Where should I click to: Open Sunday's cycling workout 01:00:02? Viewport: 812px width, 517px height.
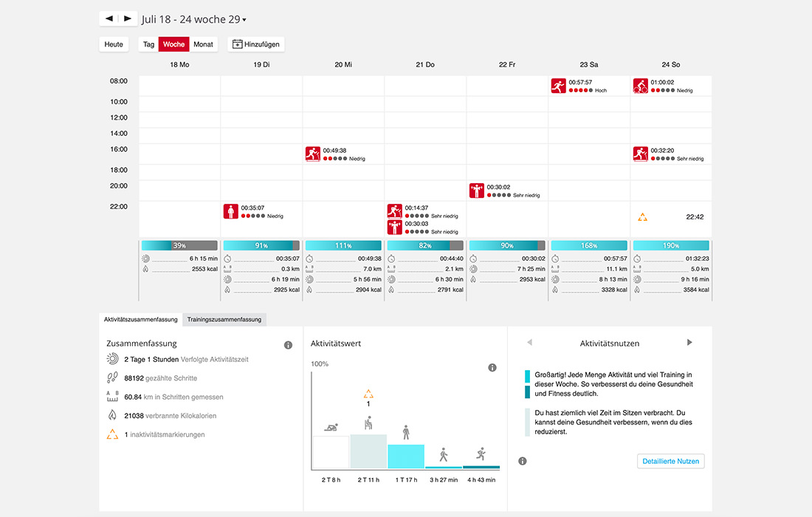coord(641,86)
